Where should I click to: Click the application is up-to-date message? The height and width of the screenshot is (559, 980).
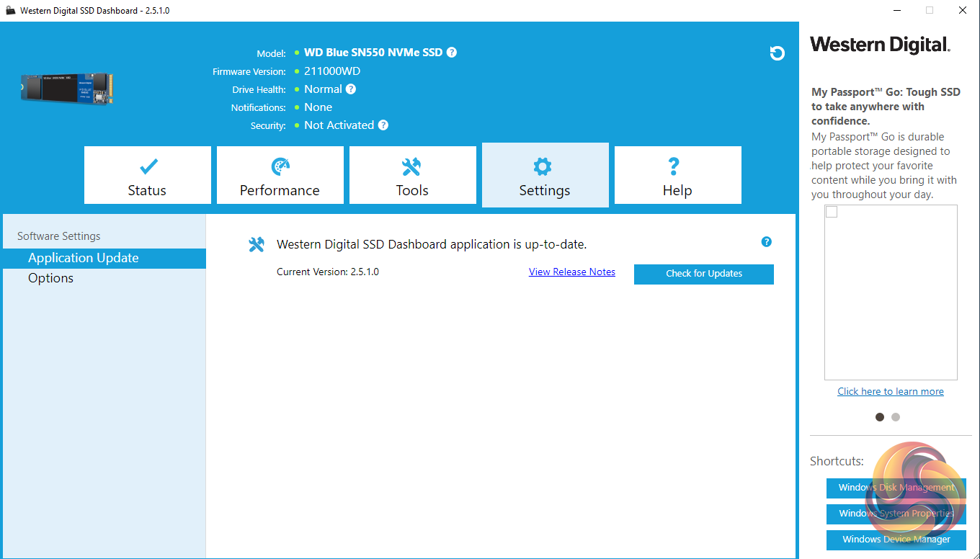click(432, 244)
